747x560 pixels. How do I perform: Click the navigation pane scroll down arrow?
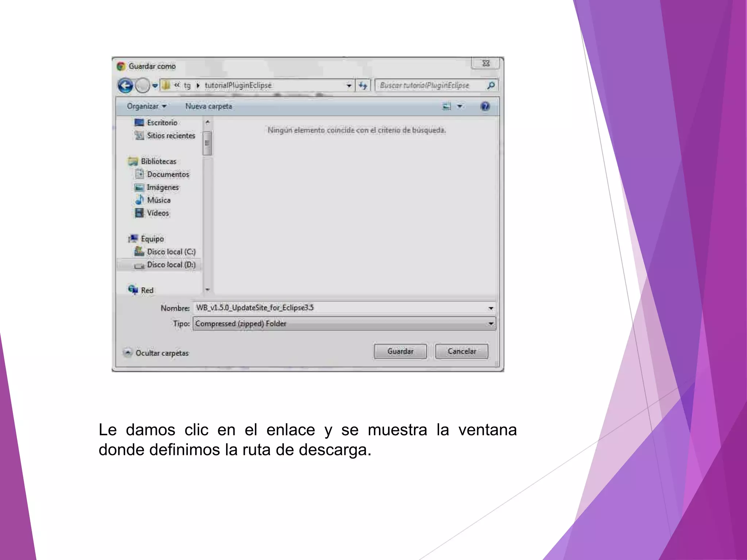(207, 290)
